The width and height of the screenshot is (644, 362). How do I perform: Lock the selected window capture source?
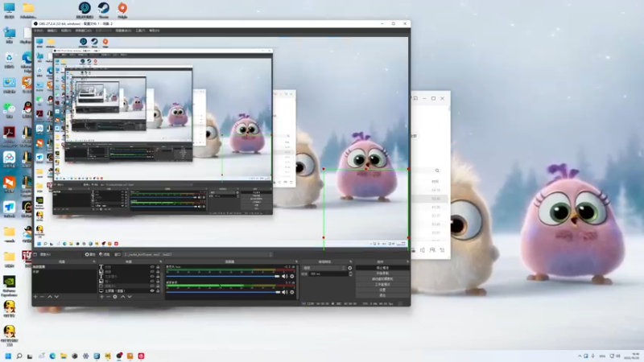pyautogui.click(x=158, y=286)
